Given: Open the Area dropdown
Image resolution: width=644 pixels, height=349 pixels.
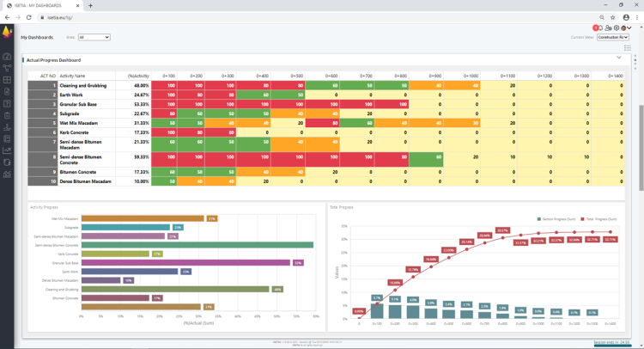Looking at the screenshot, I should [x=94, y=37].
